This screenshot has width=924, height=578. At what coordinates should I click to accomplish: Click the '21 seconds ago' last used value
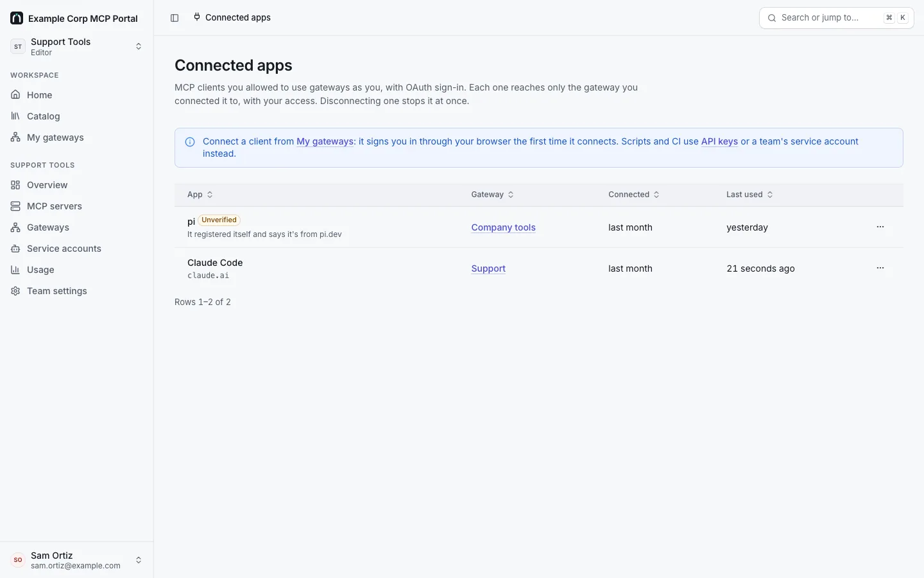[x=760, y=268]
